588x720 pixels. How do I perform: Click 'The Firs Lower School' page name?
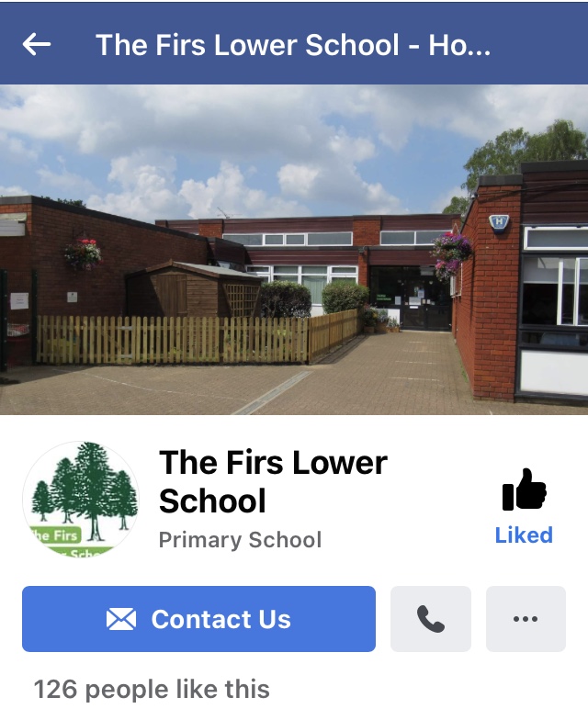pos(273,481)
